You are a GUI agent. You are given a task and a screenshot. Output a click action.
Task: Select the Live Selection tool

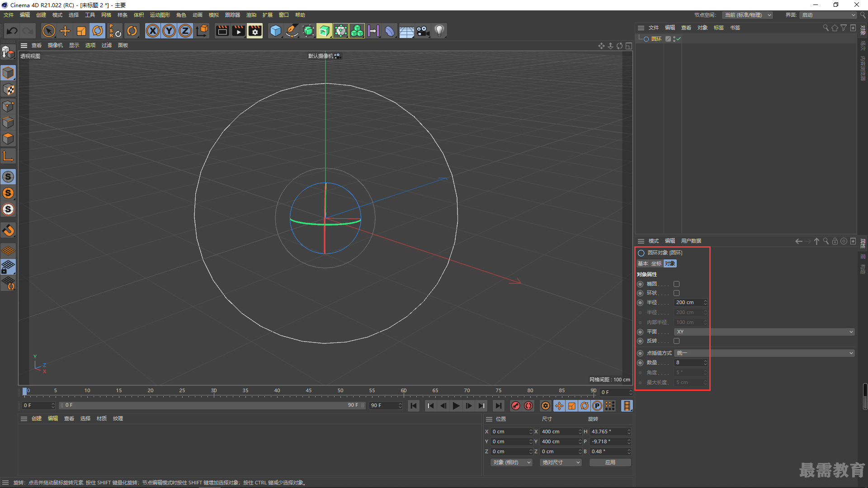coord(48,31)
